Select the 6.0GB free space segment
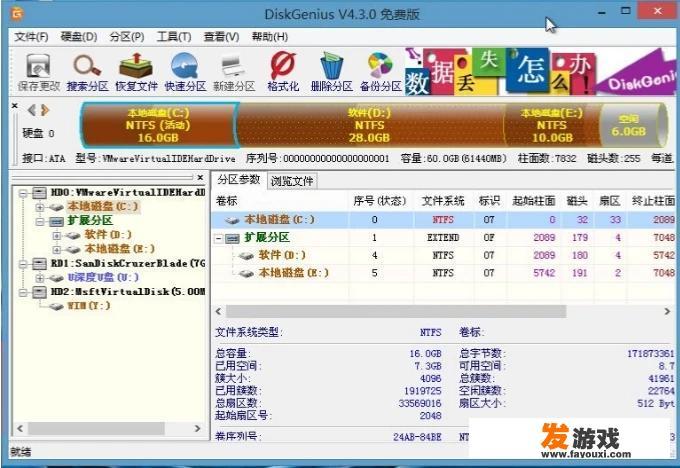 point(629,125)
